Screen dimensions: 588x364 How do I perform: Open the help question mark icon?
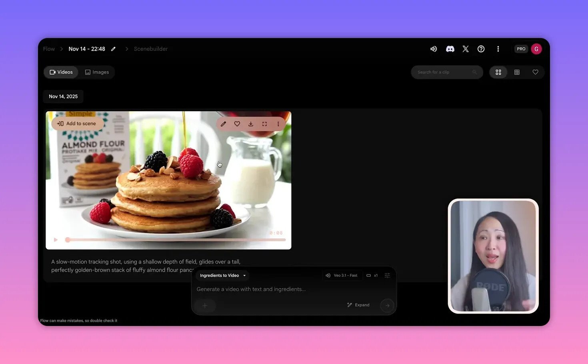point(481,49)
